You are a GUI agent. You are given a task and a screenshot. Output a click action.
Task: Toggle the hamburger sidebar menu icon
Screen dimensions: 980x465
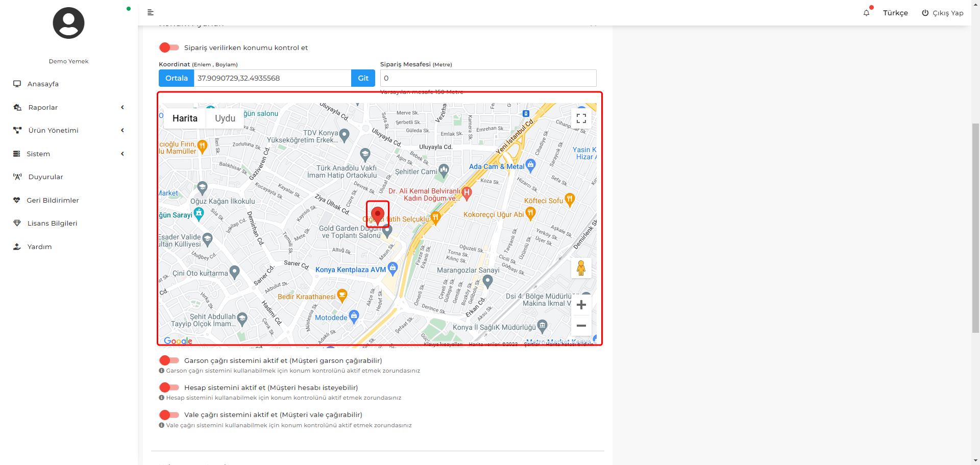click(151, 12)
